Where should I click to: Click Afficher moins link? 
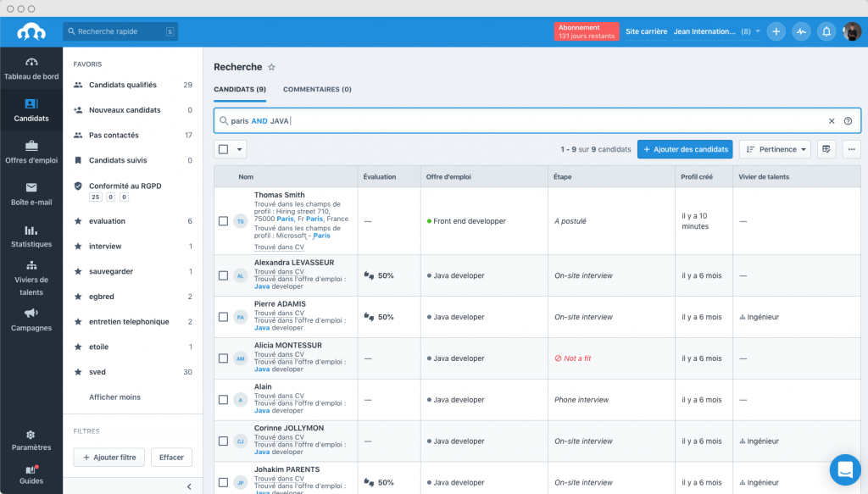114,397
